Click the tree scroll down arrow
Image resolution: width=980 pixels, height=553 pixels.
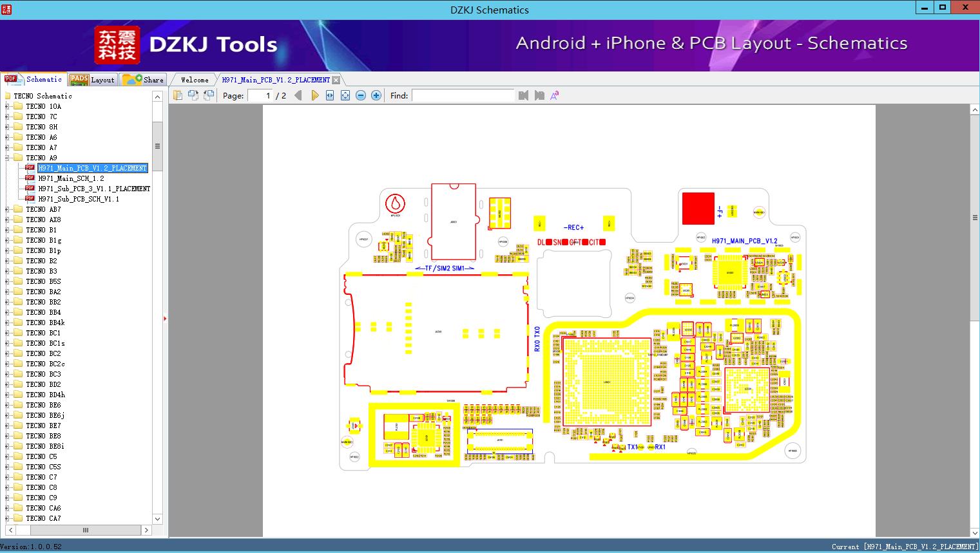(x=157, y=518)
